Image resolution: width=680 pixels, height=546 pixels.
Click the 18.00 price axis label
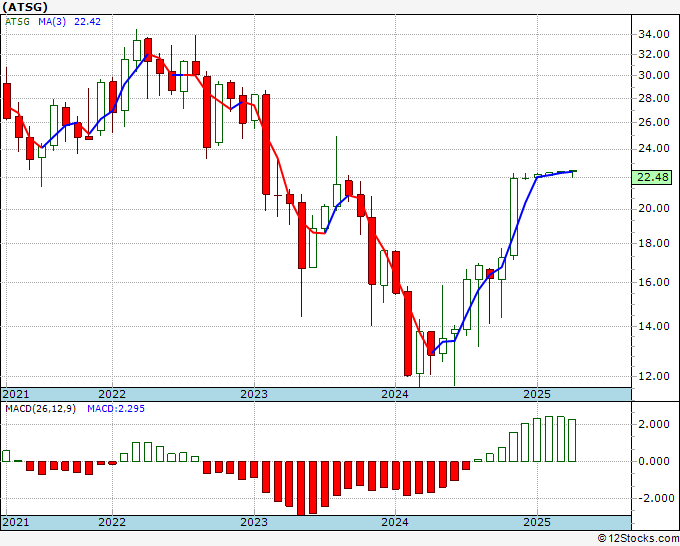pos(653,243)
